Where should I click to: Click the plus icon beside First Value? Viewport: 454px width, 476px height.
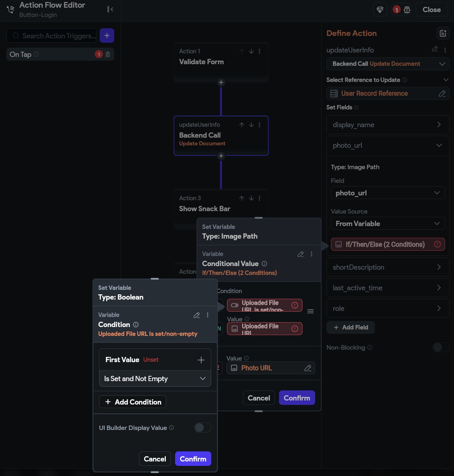[x=201, y=360]
